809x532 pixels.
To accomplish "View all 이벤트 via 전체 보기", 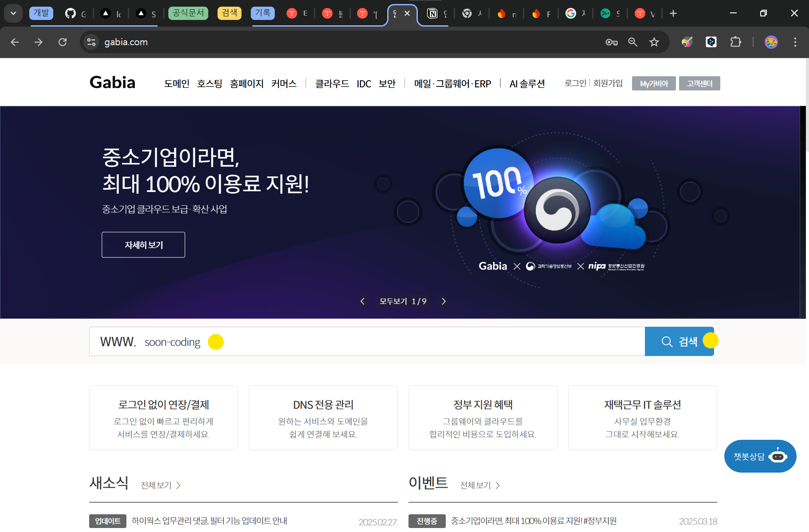I will [x=480, y=485].
